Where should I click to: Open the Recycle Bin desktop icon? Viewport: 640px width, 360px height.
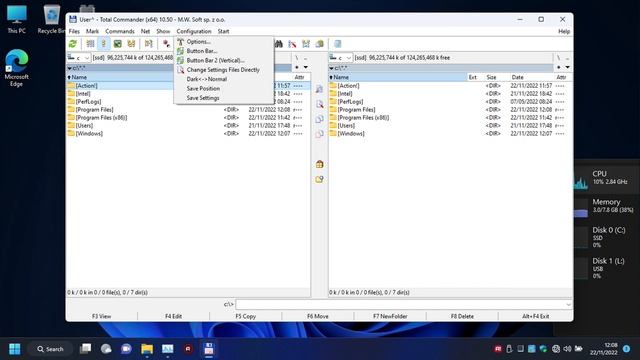click(51, 20)
